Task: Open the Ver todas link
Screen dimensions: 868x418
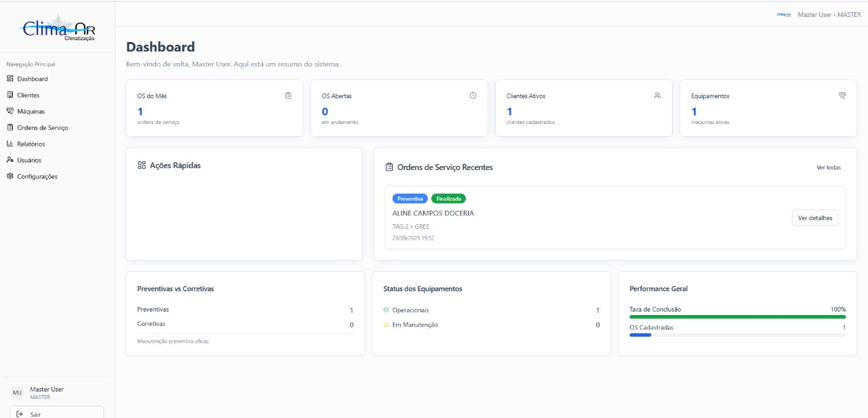Action: point(828,167)
